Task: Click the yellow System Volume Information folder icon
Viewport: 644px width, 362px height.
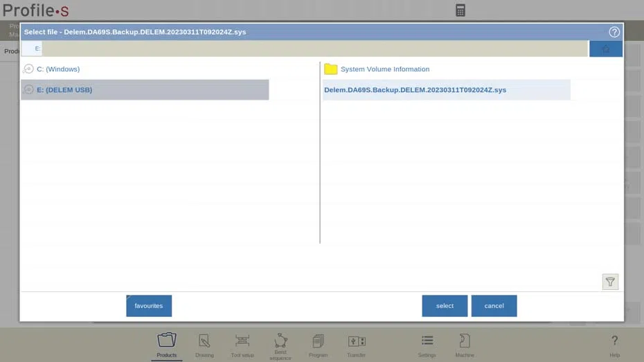Action: click(x=330, y=69)
